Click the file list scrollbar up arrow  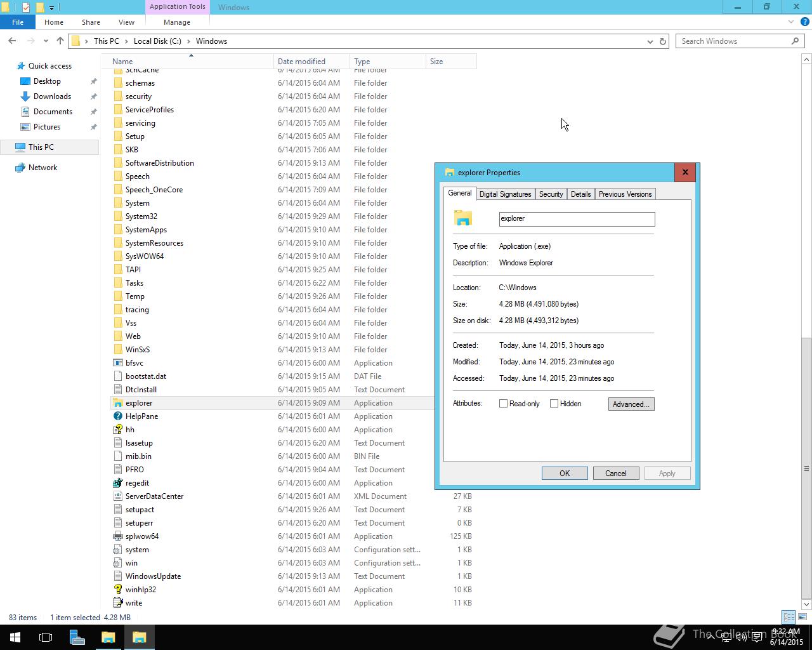pos(806,59)
